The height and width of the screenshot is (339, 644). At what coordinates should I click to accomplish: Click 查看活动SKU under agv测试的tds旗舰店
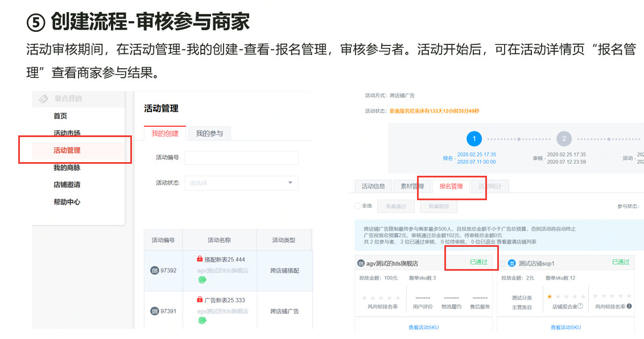pyautogui.click(x=423, y=327)
